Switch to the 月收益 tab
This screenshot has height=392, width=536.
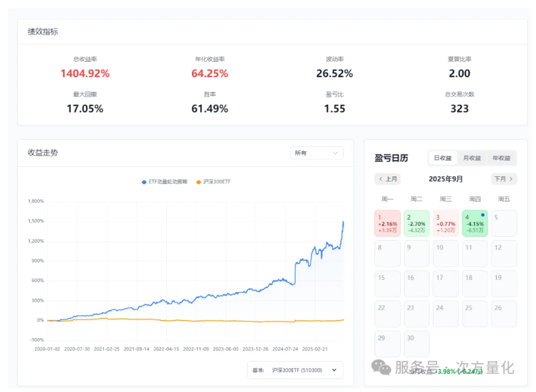472,158
